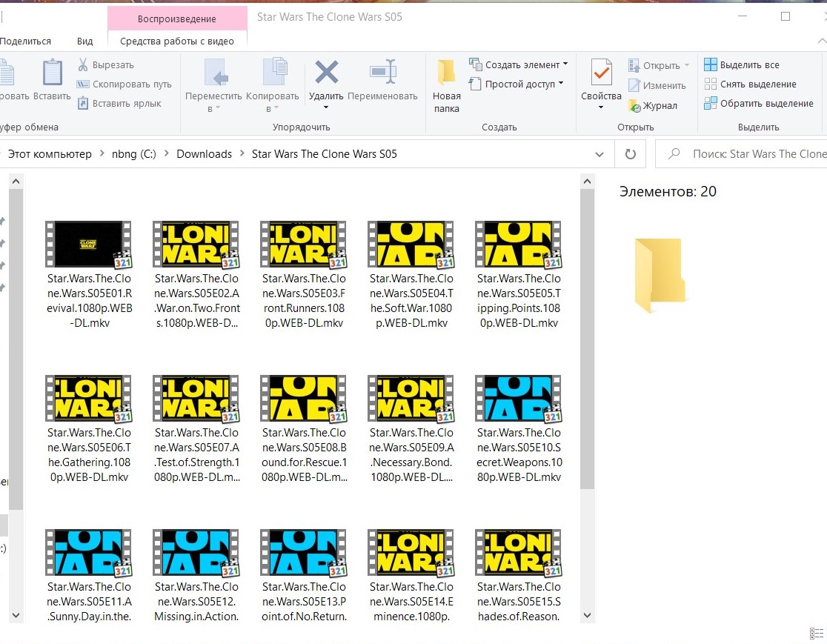Maximize the Explorer window
Viewport: 827px width, 644px height.
[x=786, y=16]
